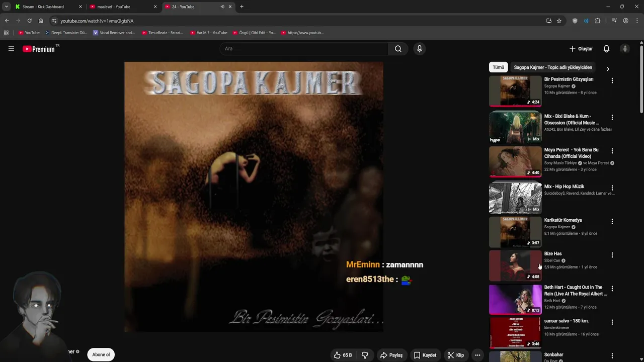The image size is (644, 362).
Task: Open Beth Hart Caught Out thumbnail
Action: (515, 299)
